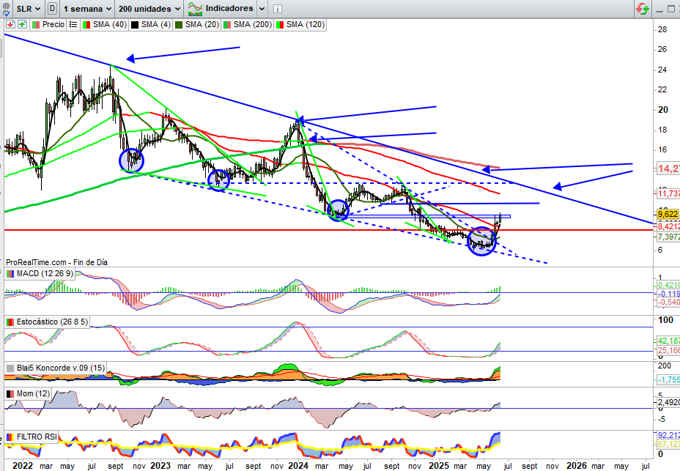This screenshot has width=680, height=471.
Task: Click the 8,421 value tag on price axis
Action: [x=668, y=227]
